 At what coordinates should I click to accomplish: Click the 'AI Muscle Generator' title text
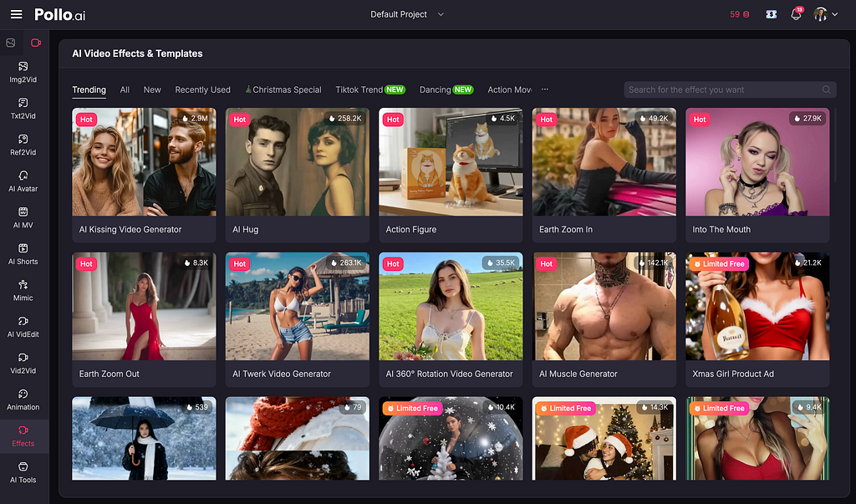[x=578, y=374]
